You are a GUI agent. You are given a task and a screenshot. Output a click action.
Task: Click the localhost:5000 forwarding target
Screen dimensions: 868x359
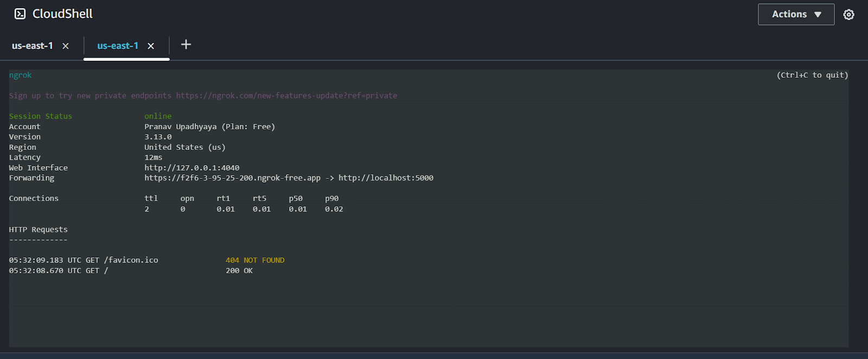click(x=386, y=178)
